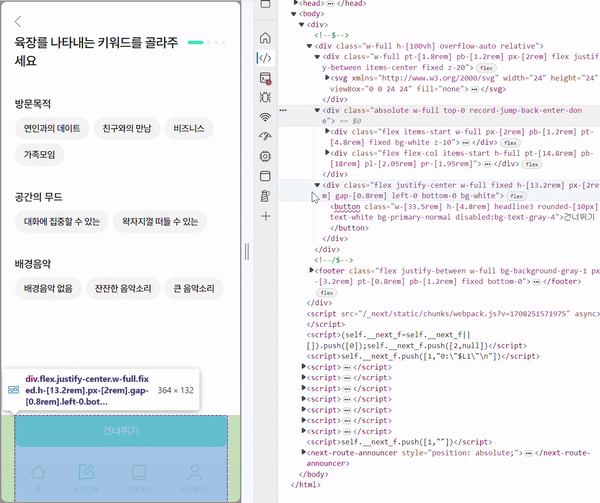Click the 배경음악 section heading

pos(33,264)
